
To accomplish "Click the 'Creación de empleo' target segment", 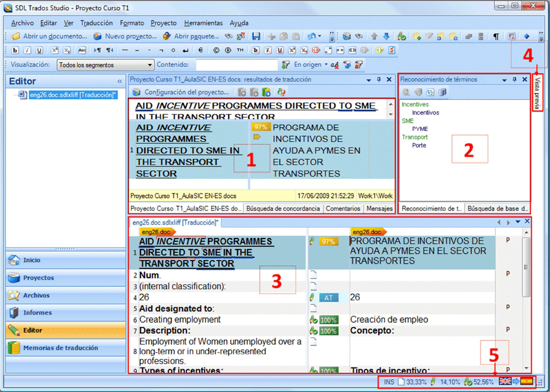I will [389, 320].
